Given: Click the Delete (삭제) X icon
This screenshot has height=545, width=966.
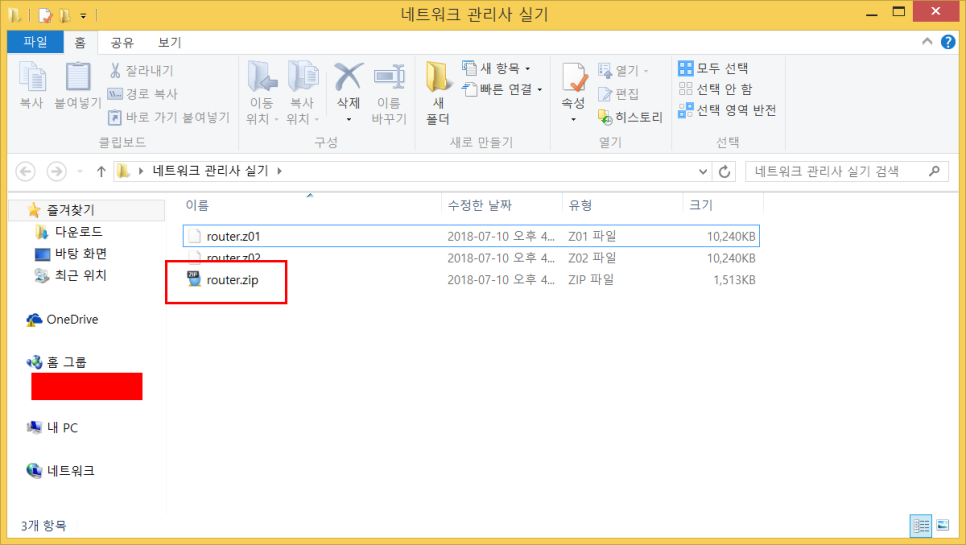Looking at the screenshot, I should tap(349, 77).
